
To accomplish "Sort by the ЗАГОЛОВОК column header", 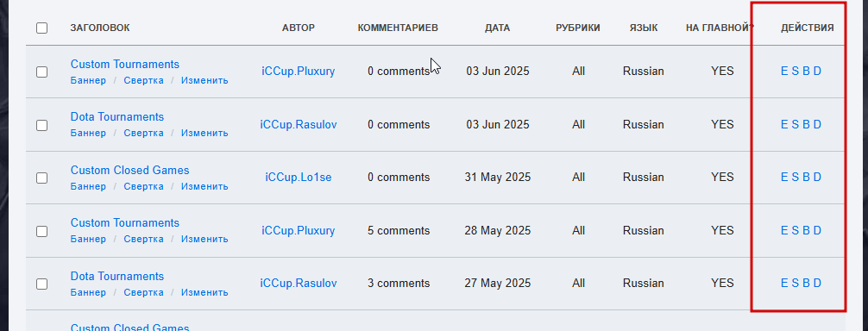I will 100,28.
